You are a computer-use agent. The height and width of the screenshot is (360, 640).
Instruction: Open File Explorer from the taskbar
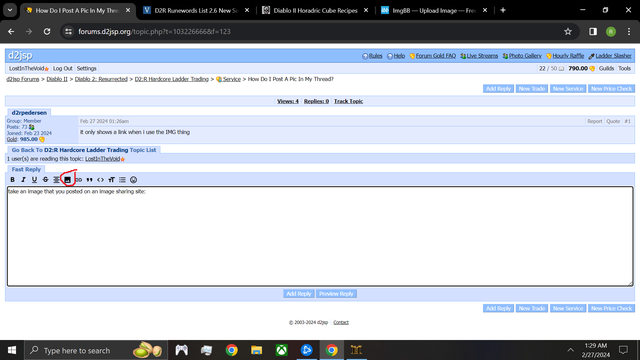pos(257,350)
